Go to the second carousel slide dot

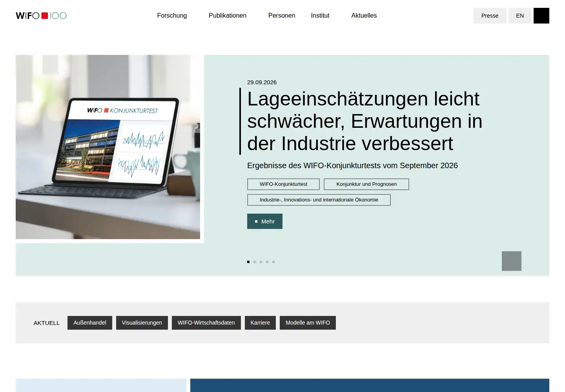click(x=255, y=262)
